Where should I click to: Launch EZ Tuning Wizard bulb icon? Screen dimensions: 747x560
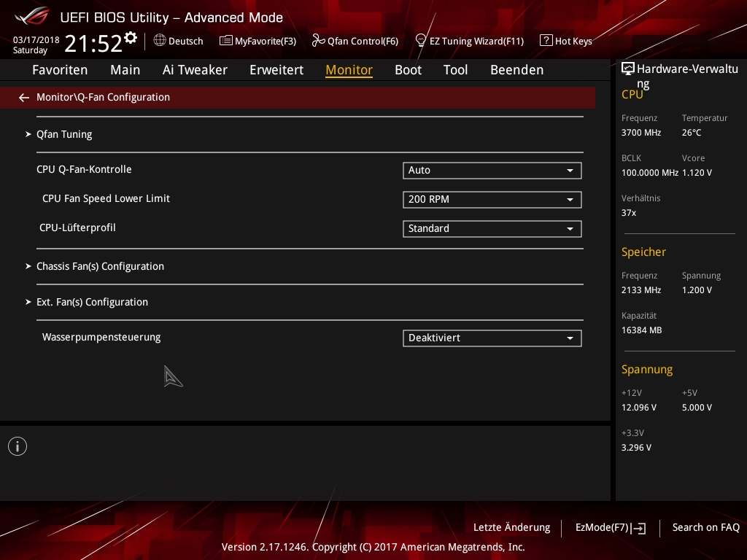(x=421, y=41)
